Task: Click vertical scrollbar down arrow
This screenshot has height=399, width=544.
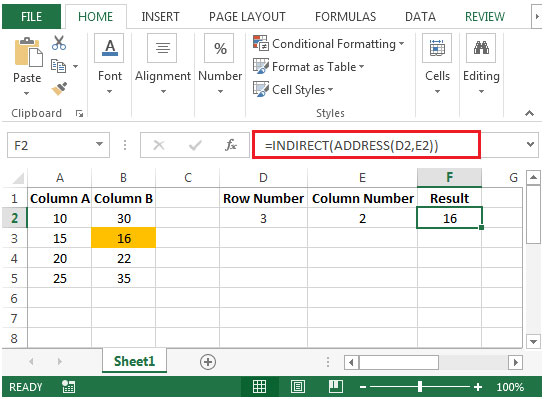Action: 533,341
